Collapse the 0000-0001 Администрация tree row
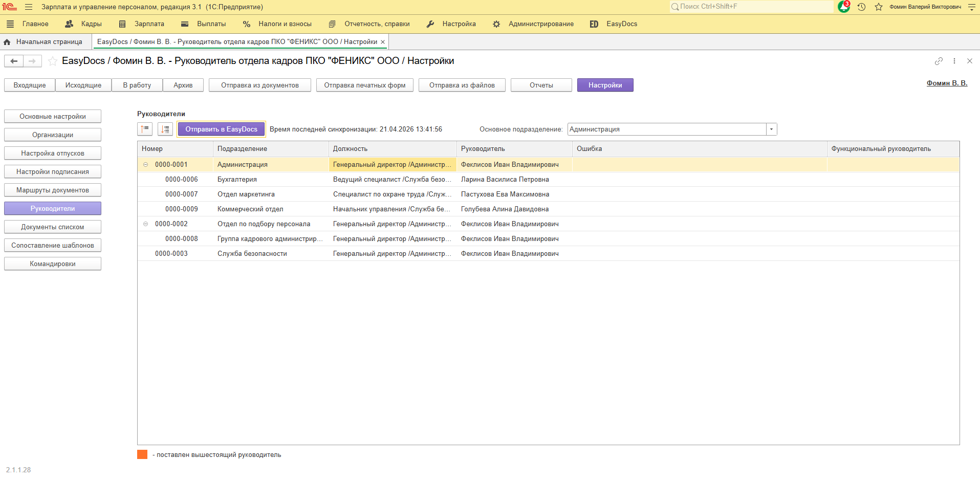The image size is (980, 481). tap(146, 165)
